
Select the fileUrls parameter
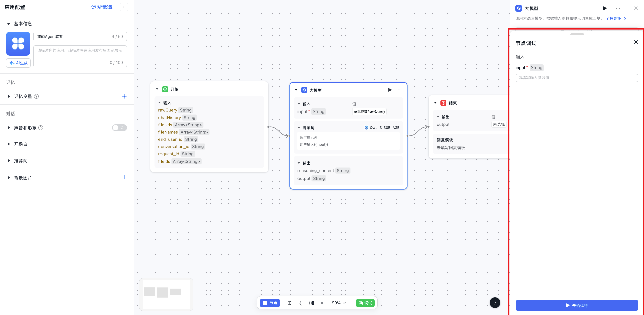pyautogui.click(x=165, y=125)
